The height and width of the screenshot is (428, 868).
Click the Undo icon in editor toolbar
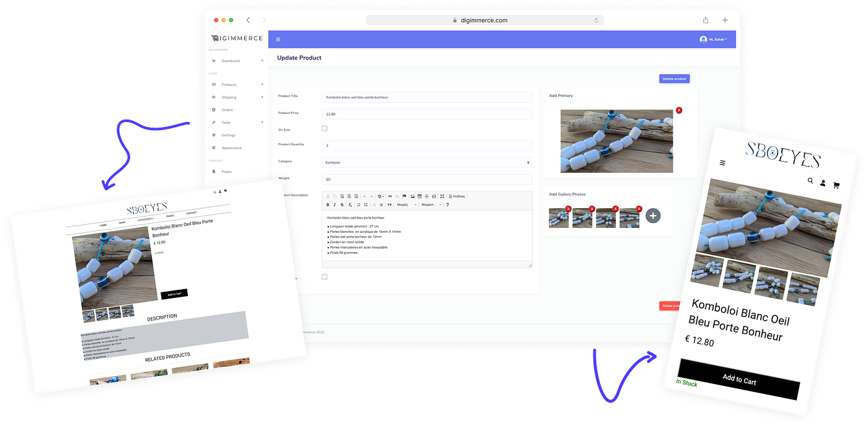pos(365,196)
